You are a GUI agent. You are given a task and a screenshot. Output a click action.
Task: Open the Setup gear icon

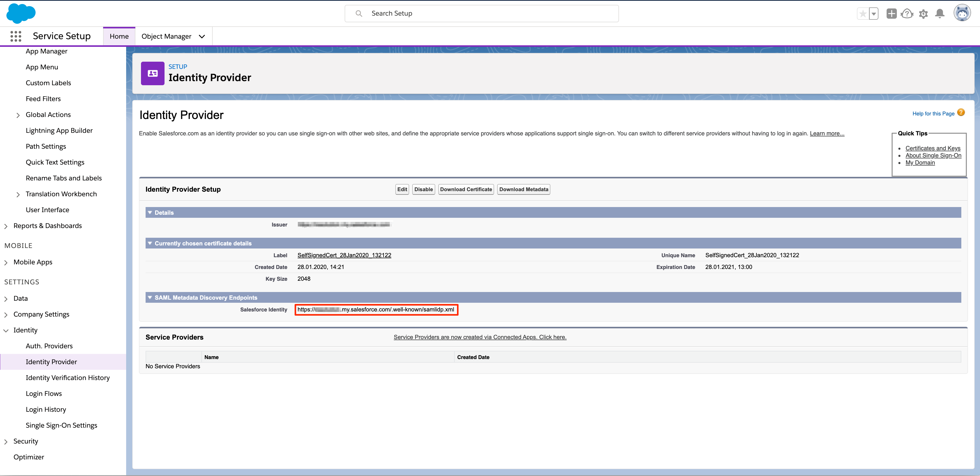point(923,14)
